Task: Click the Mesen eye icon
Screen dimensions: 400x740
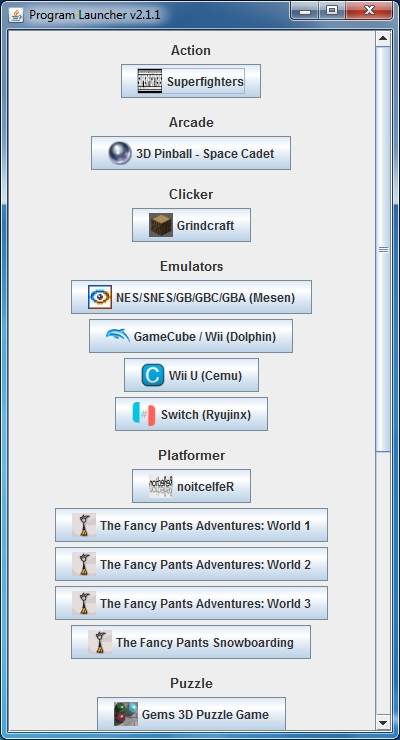Action: pyautogui.click(x=100, y=297)
